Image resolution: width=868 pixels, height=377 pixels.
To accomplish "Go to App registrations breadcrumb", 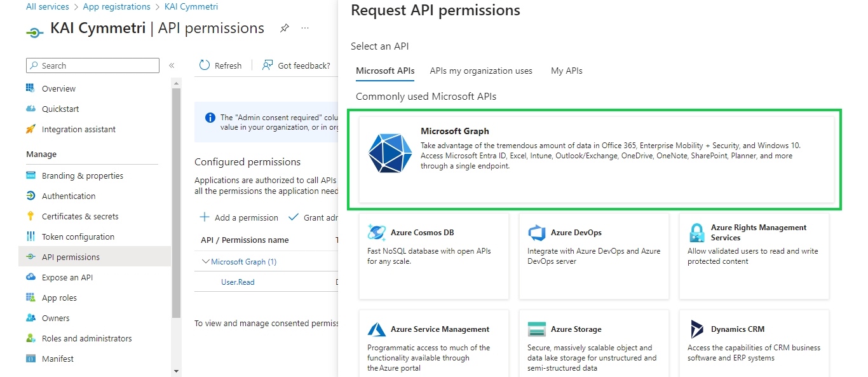I will click(116, 6).
